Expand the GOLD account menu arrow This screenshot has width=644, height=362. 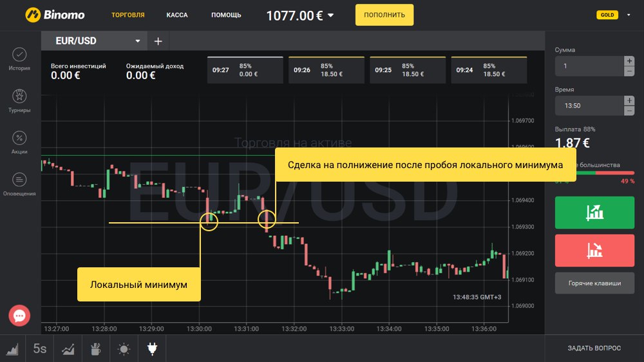[629, 15]
